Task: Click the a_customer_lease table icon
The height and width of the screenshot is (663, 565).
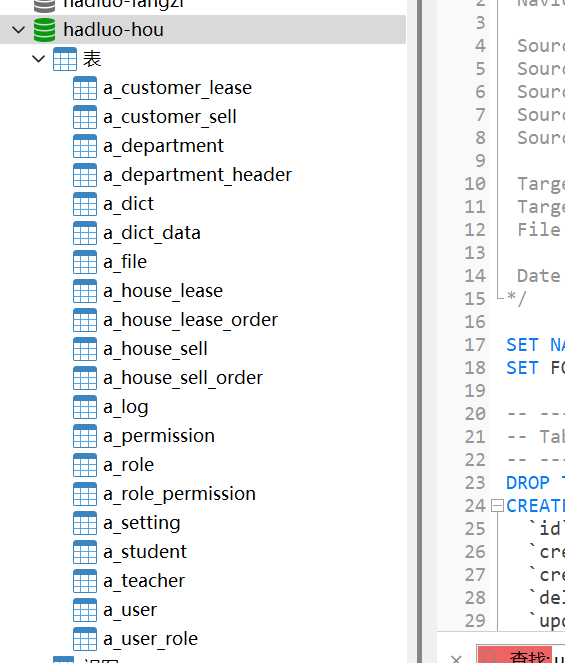Action: tap(85, 88)
